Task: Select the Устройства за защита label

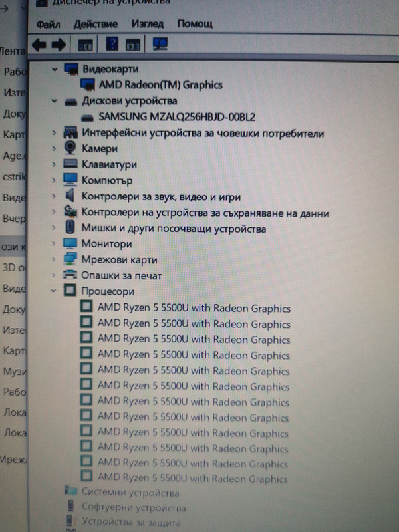Action: [131, 522]
